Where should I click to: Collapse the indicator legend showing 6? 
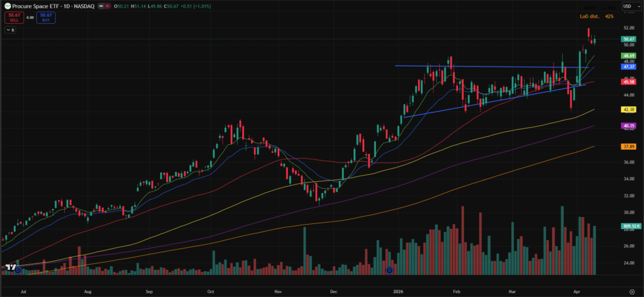(11, 30)
